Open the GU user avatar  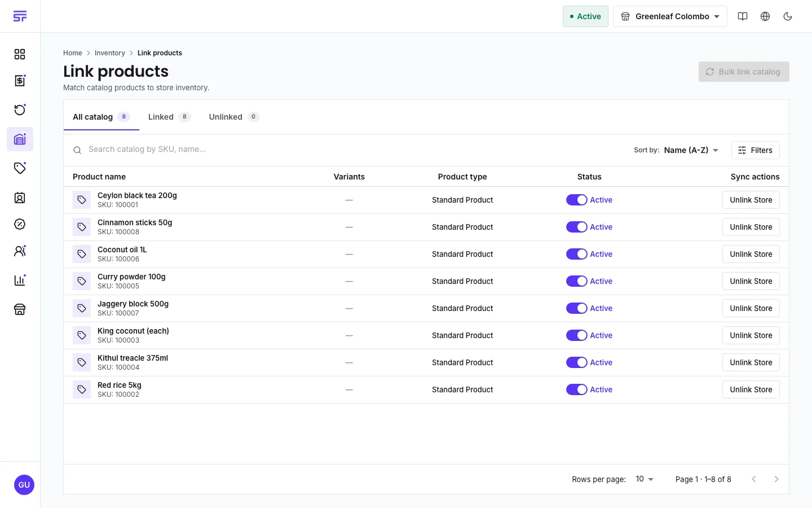click(x=24, y=485)
